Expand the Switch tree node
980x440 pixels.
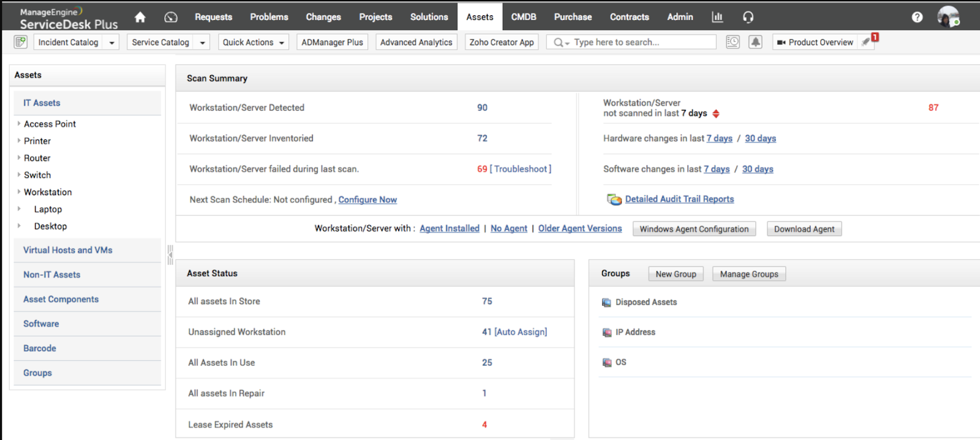[19, 175]
